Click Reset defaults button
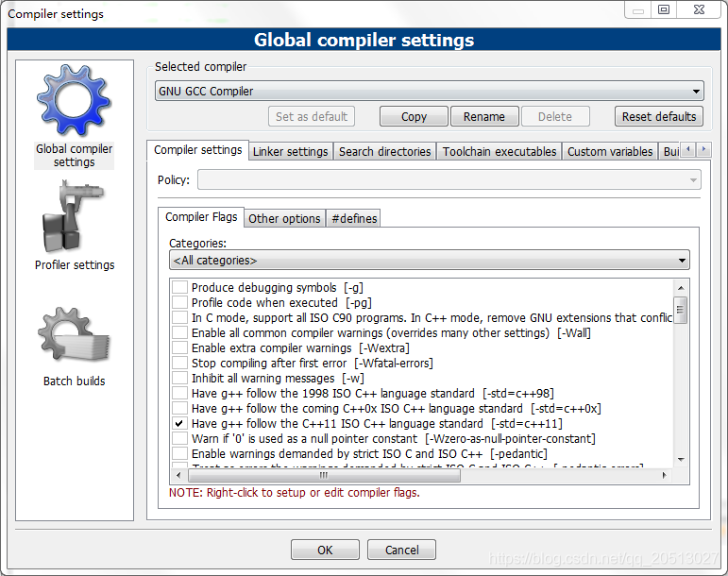This screenshot has height=576, width=728. [659, 116]
